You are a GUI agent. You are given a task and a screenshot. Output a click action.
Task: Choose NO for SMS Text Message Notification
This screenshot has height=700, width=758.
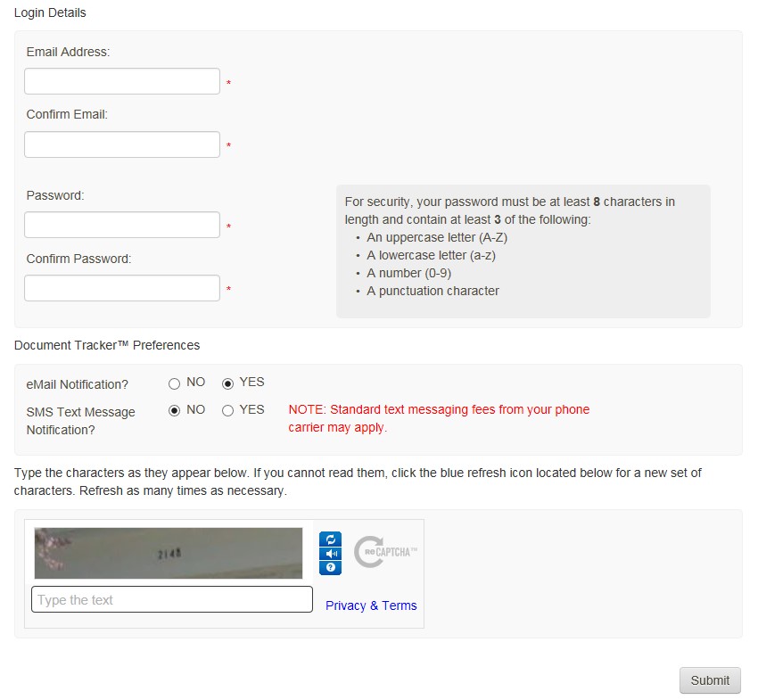(174, 411)
